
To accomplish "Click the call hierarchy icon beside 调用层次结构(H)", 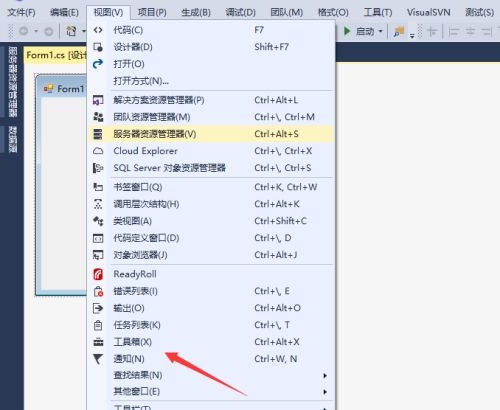I will (x=98, y=204).
